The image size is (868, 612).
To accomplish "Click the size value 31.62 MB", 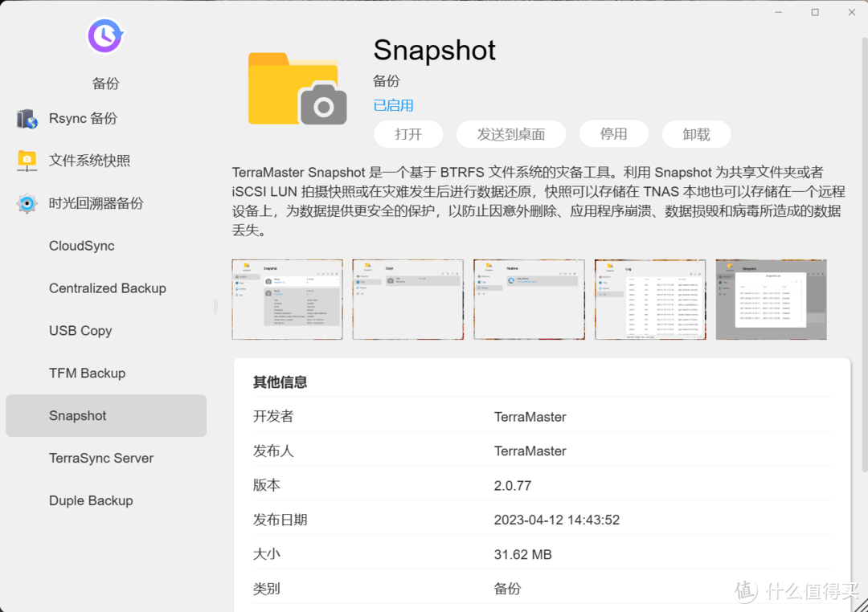I will pos(522,554).
